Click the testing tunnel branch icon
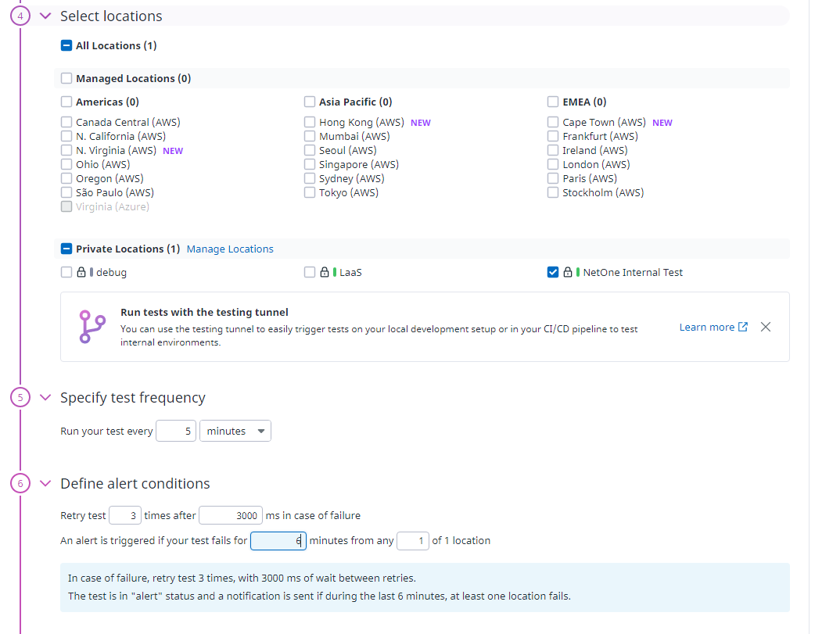Viewport: 840px width, 634px height. pos(92,326)
